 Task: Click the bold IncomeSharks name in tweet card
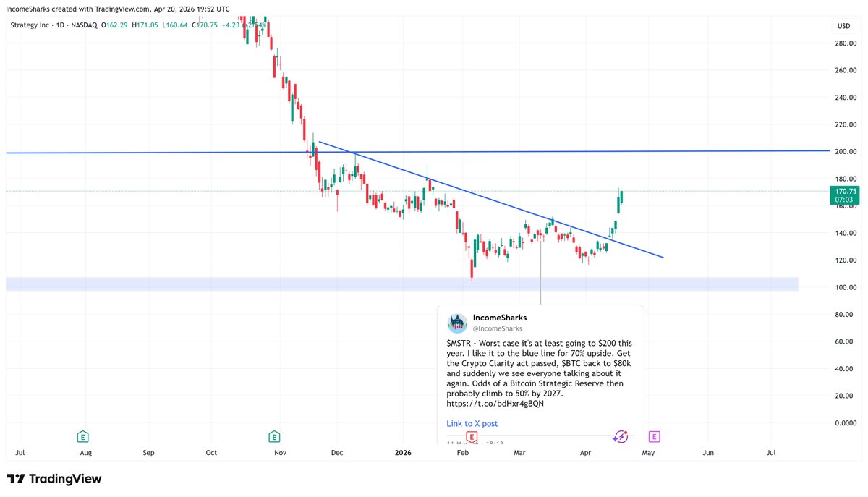tap(499, 318)
